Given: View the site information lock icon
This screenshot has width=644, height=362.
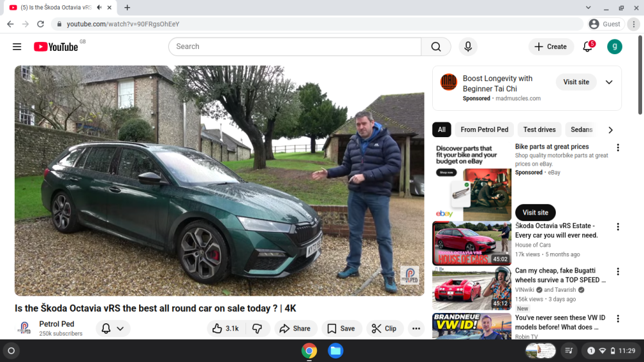Looking at the screenshot, I should point(59,24).
